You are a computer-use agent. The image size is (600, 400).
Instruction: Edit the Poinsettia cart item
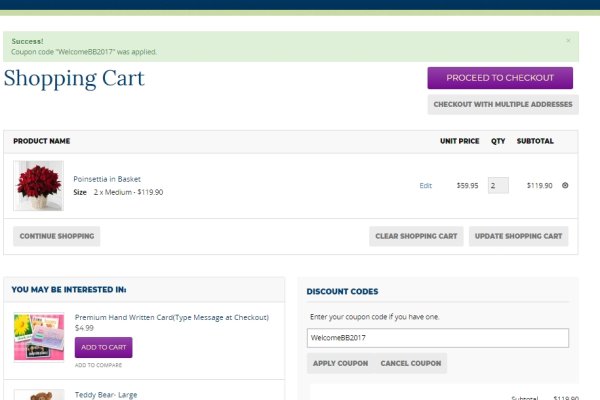[x=425, y=185]
